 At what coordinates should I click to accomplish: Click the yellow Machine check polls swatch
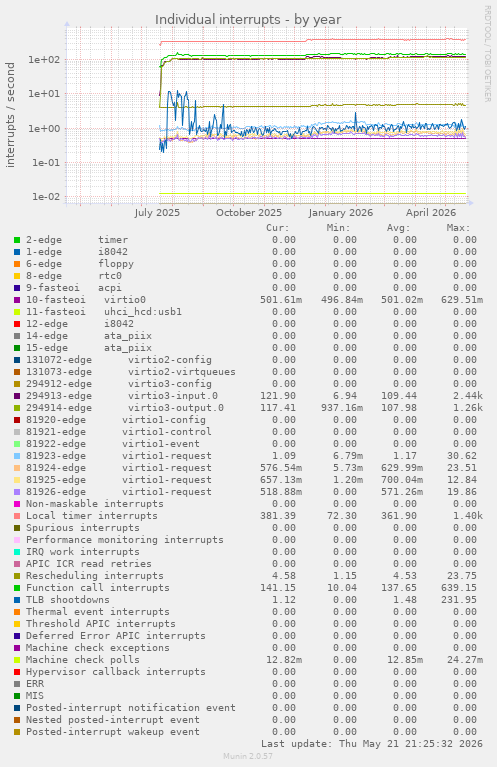click(17, 660)
